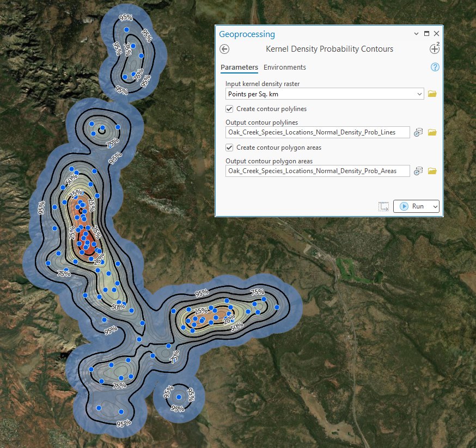Open database options for output polygon areas

[x=418, y=171]
